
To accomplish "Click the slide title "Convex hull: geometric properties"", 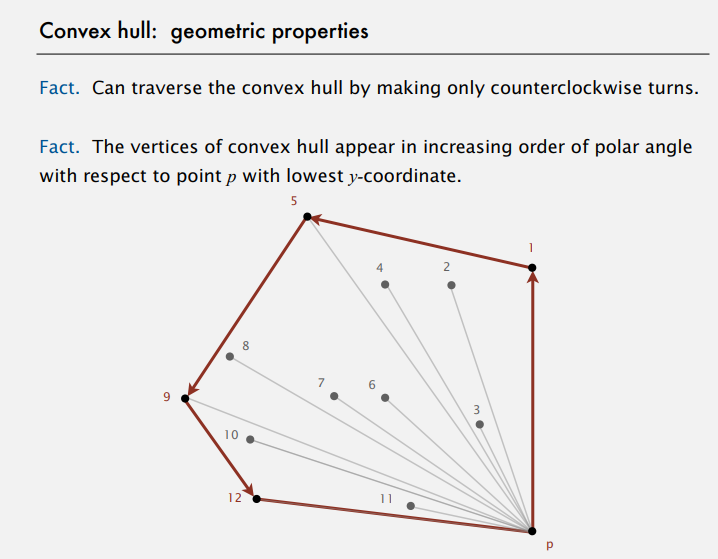I will pyautogui.click(x=204, y=31).
